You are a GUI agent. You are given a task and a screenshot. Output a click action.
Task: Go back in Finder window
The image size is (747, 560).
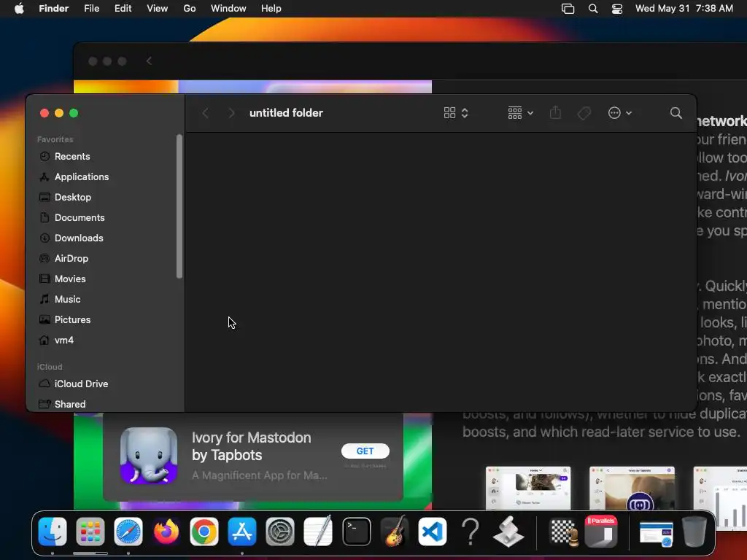[x=205, y=113]
